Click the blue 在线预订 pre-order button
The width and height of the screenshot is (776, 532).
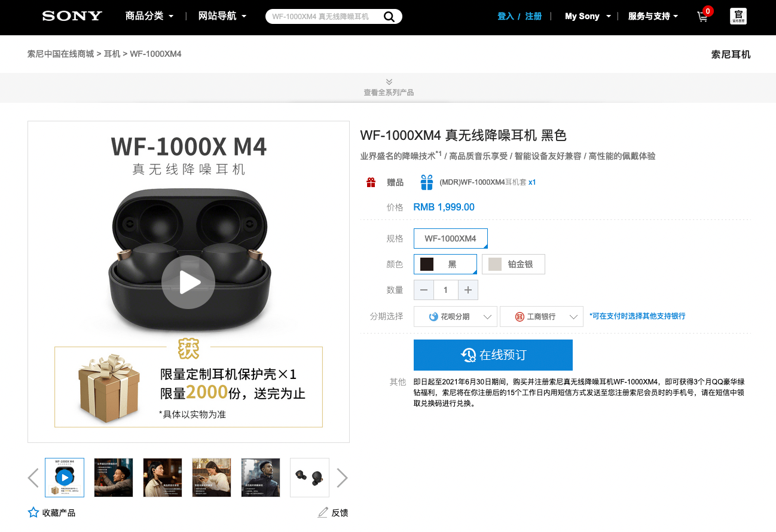click(493, 355)
